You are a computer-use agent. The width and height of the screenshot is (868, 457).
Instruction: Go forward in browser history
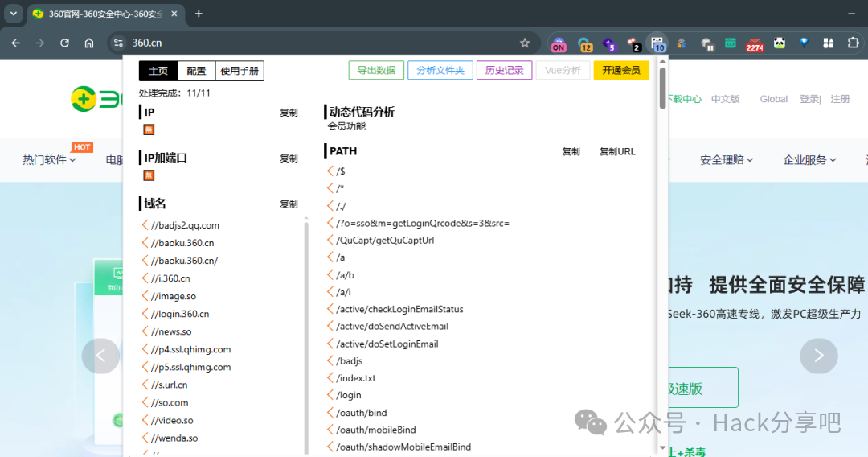click(x=40, y=43)
